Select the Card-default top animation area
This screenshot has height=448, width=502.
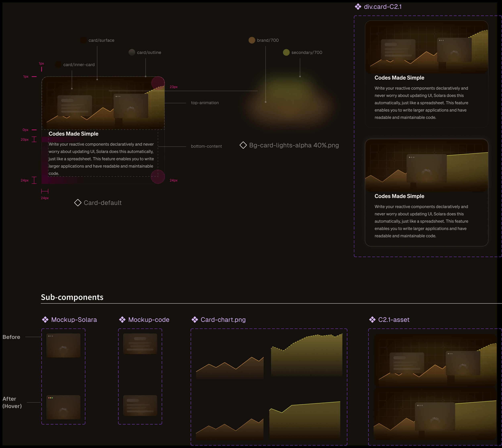click(103, 103)
